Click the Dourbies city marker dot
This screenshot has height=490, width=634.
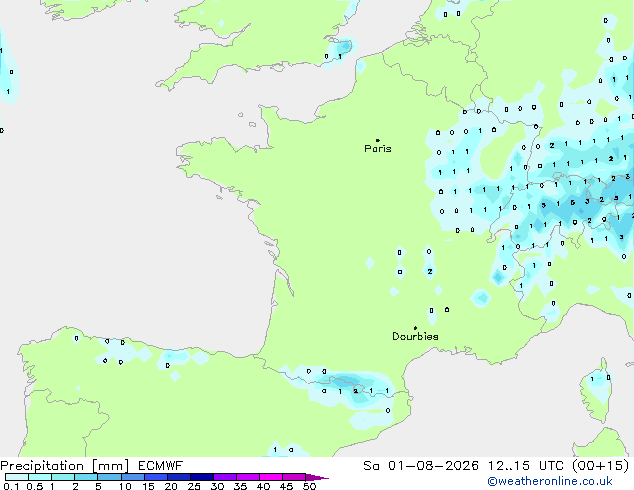[x=415, y=328]
